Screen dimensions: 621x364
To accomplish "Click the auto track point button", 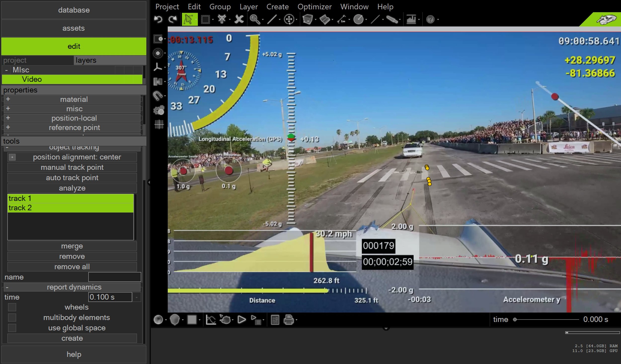I will pyautogui.click(x=72, y=178).
